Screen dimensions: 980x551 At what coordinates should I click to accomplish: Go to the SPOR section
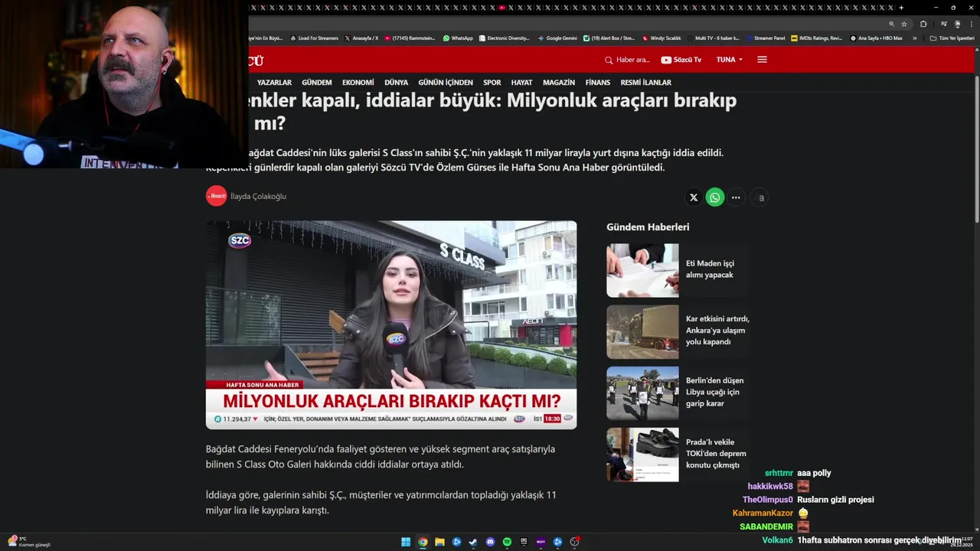tap(492, 83)
